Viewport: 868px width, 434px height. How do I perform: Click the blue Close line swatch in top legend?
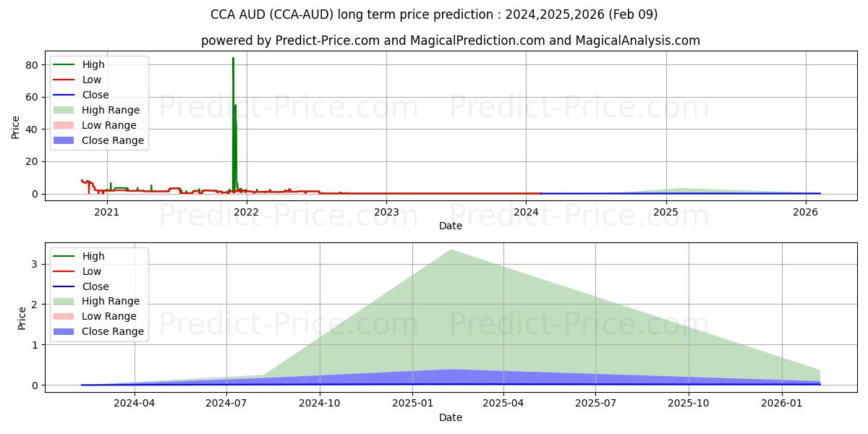(x=64, y=95)
